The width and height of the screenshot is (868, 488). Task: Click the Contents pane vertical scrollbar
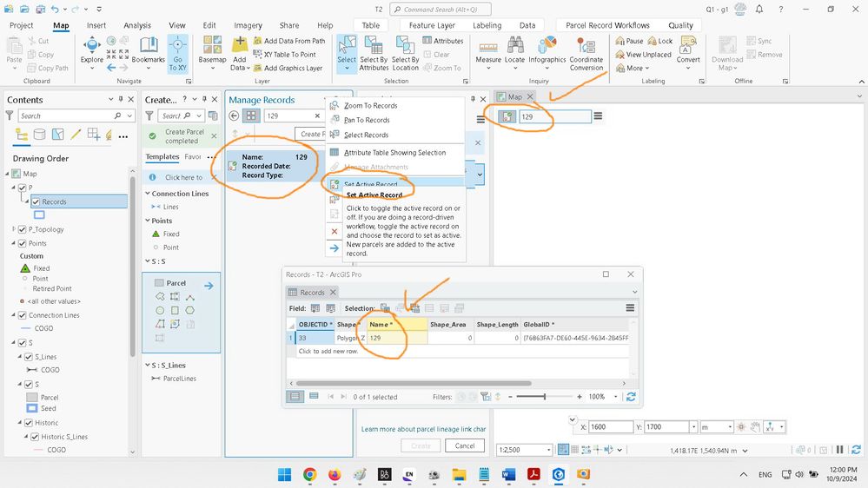(132, 266)
